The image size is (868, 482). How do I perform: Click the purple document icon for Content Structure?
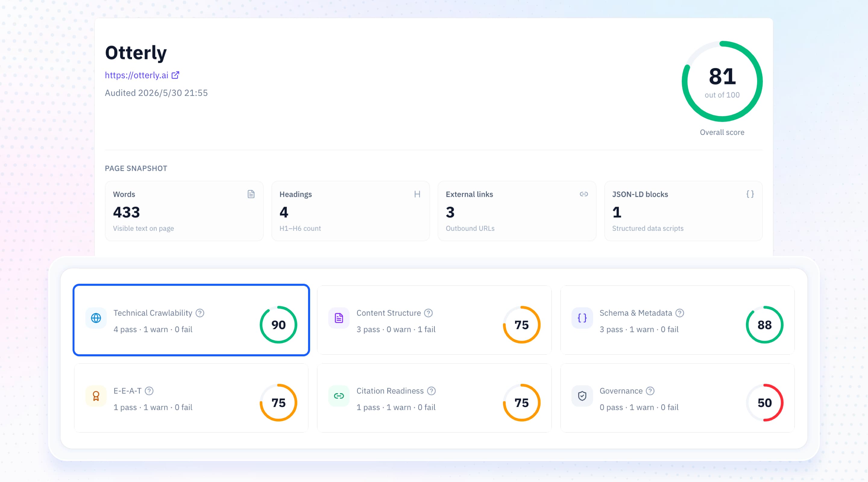[x=339, y=318]
